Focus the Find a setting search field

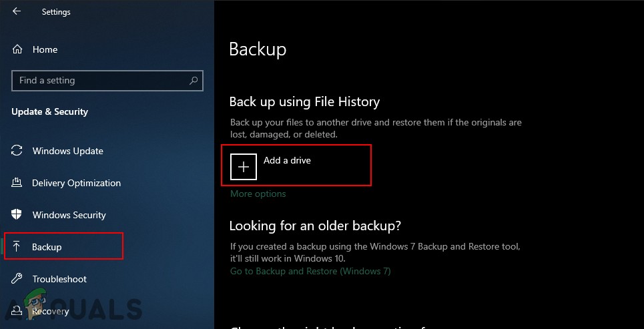click(x=100, y=81)
